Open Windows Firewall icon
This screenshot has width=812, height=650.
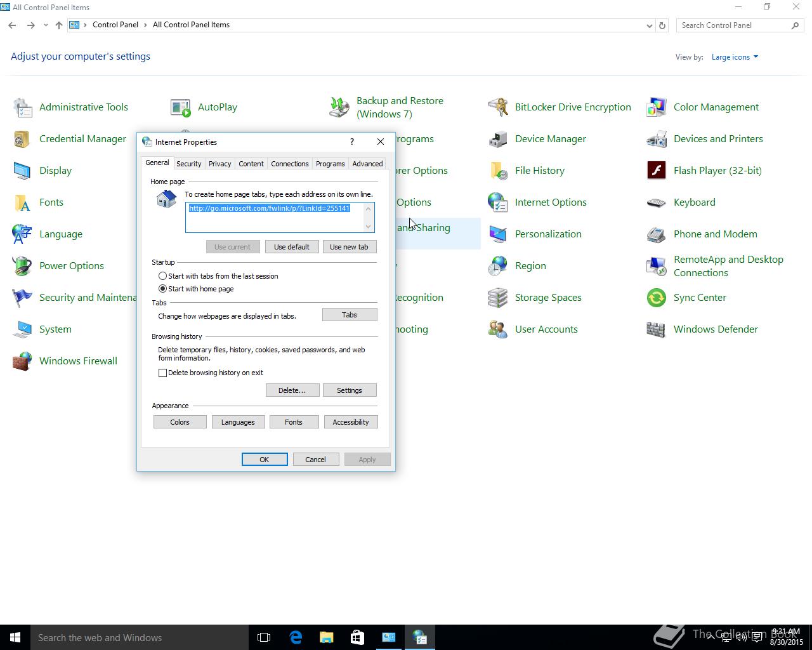pos(23,361)
